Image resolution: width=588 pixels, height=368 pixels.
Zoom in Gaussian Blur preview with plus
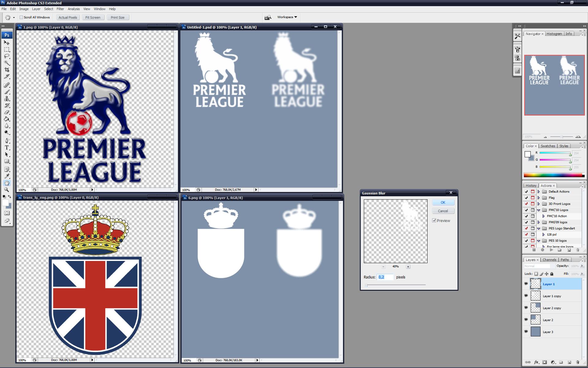[408, 267]
